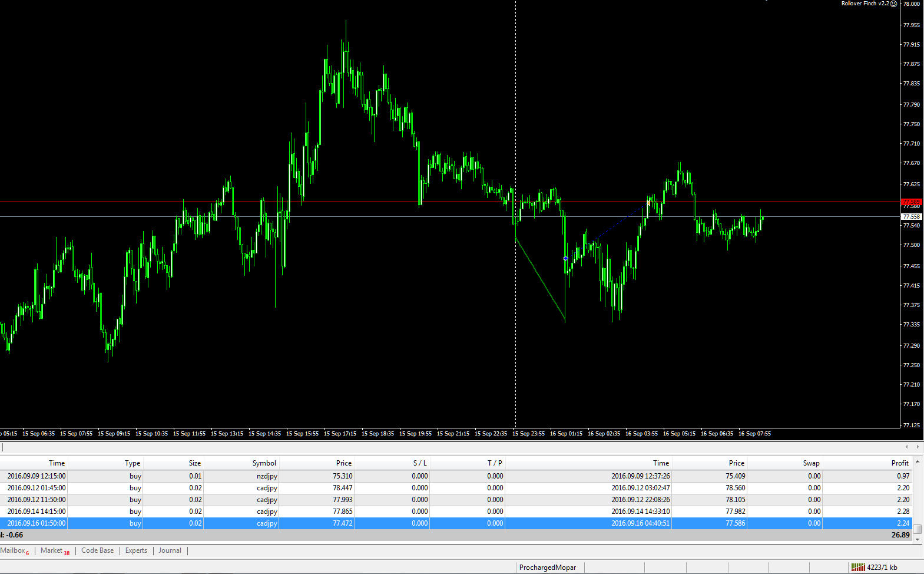Image resolution: width=924 pixels, height=574 pixels.
Task: Click open price 75.310
Action: (343, 476)
